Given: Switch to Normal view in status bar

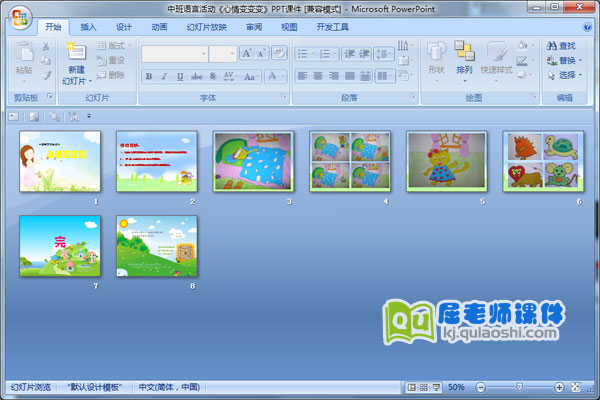Looking at the screenshot, I should click(x=412, y=387).
